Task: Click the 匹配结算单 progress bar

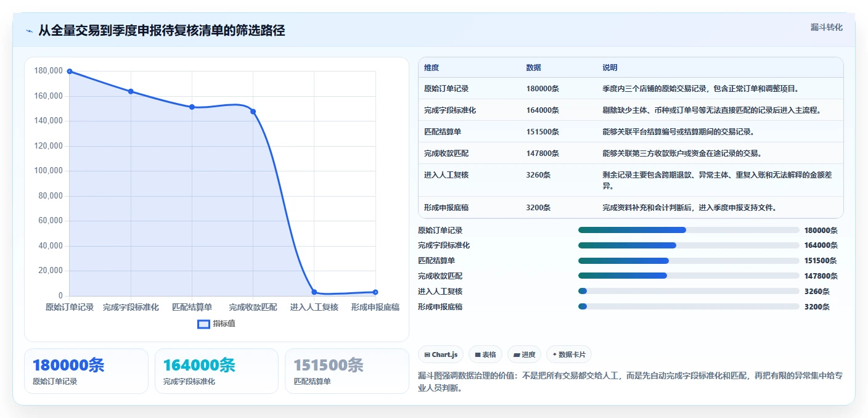Action: [689, 261]
